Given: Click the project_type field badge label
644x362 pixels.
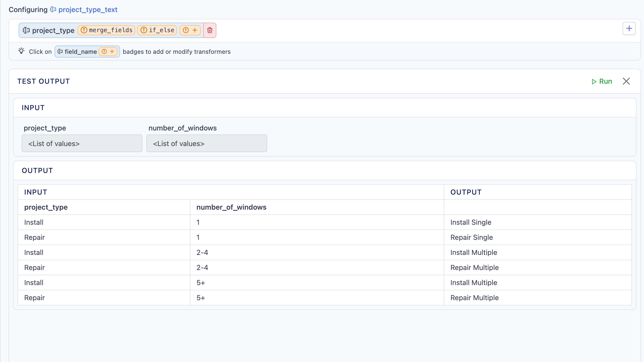Looking at the screenshot, I should click(53, 31).
